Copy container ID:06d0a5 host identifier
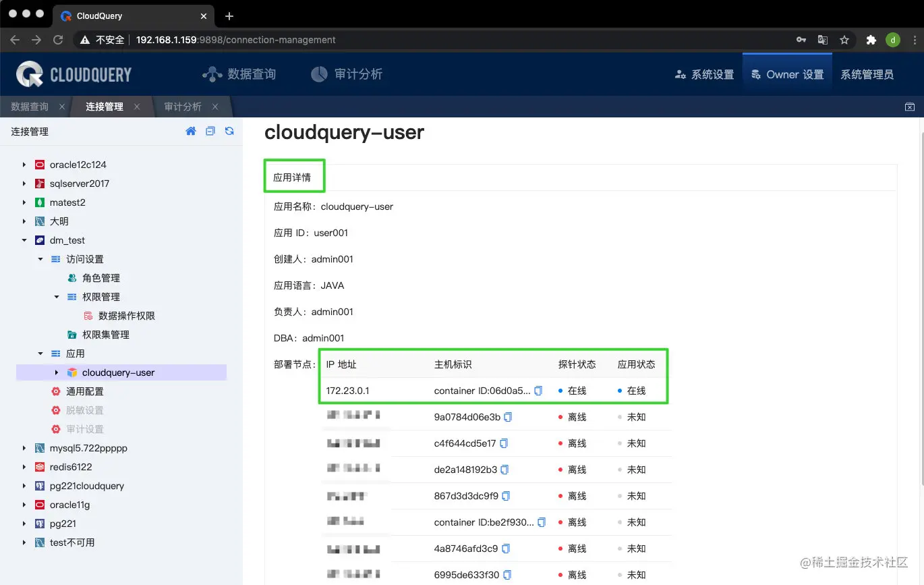924x585 pixels. [538, 391]
